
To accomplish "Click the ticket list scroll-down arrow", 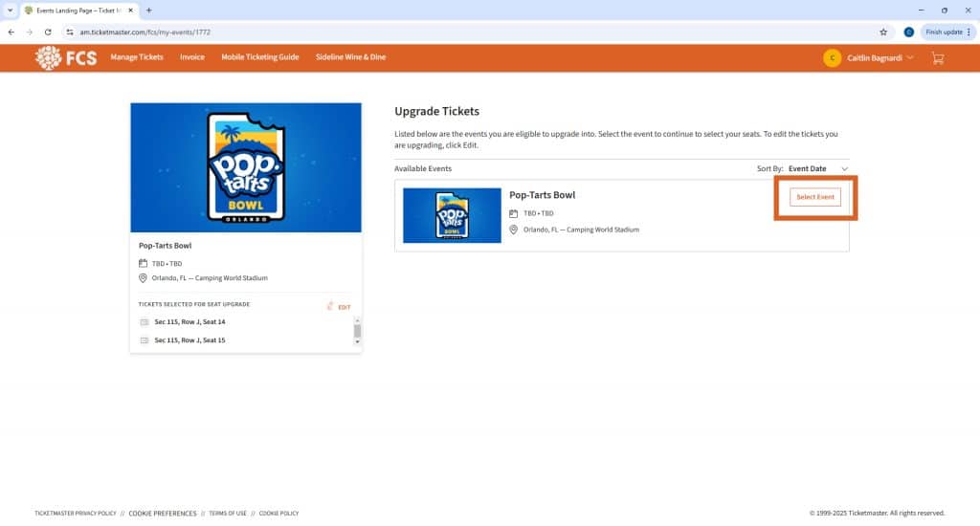I will [x=358, y=341].
